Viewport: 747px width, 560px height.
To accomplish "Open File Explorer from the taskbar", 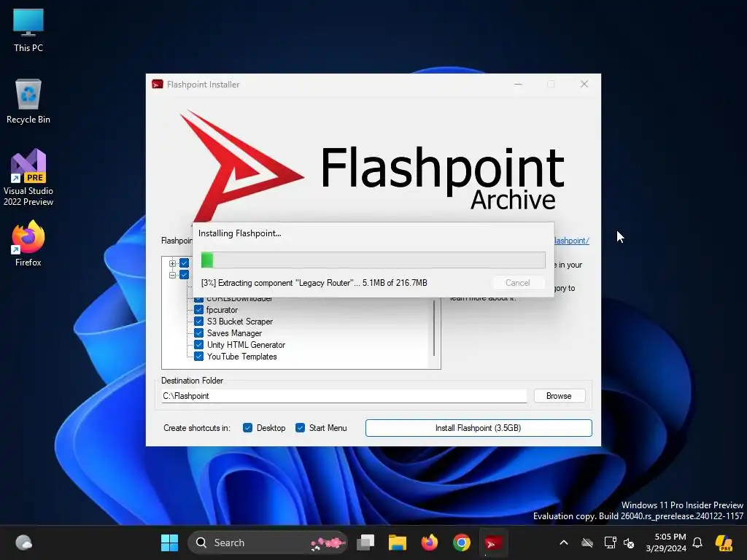I will coord(398,542).
